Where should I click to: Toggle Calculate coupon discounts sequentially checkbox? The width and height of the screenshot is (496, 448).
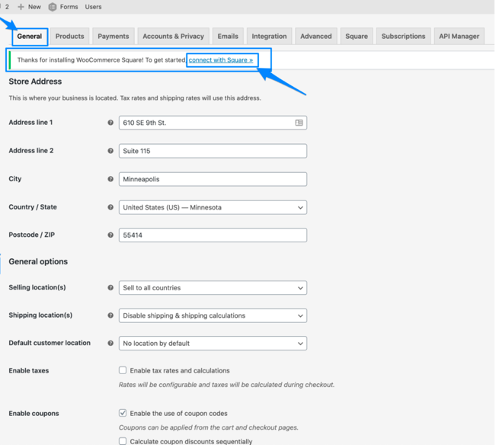click(123, 441)
